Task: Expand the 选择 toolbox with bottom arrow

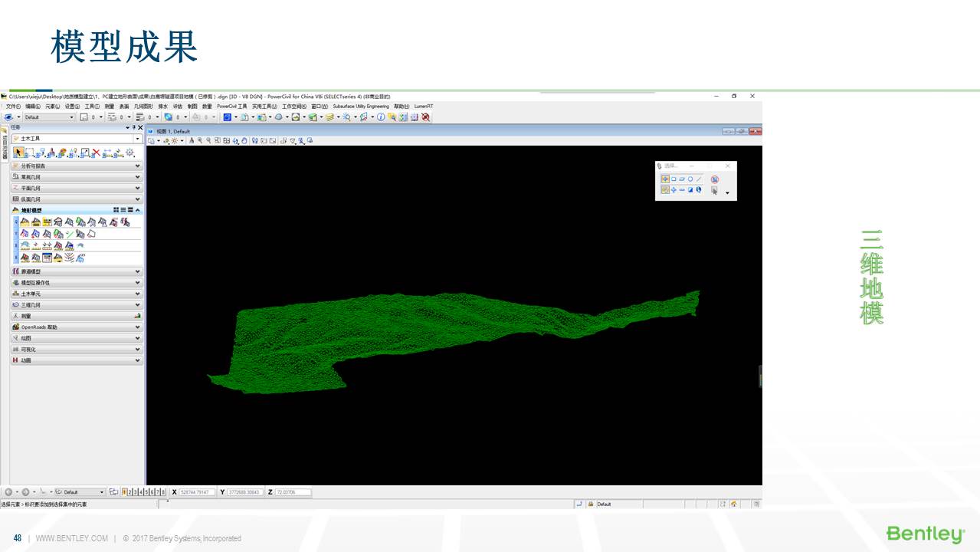Action: tap(727, 193)
